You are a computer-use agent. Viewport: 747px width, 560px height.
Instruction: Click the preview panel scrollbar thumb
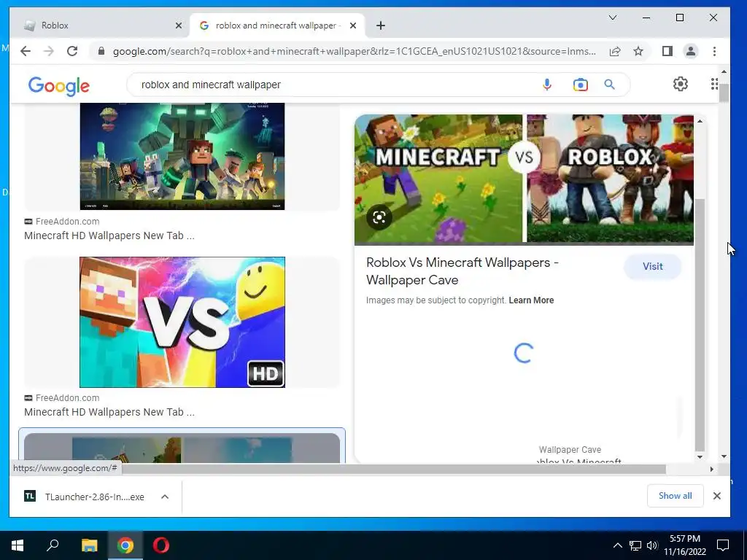click(700, 324)
